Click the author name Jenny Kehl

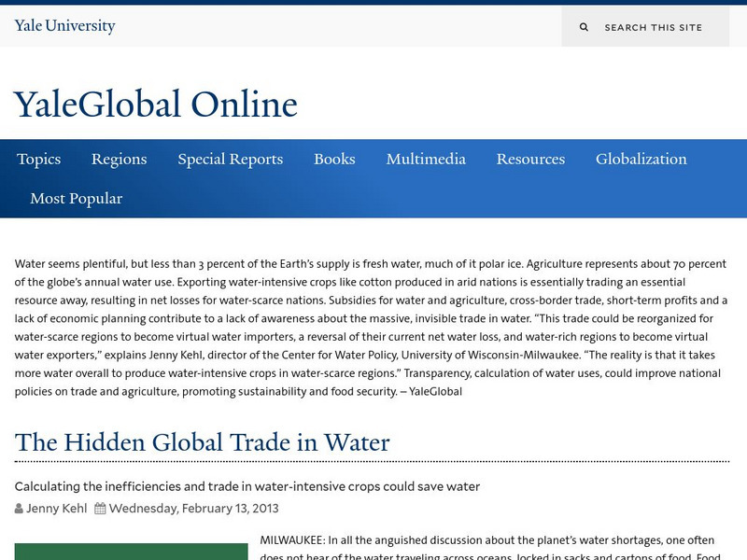click(x=56, y=508)
